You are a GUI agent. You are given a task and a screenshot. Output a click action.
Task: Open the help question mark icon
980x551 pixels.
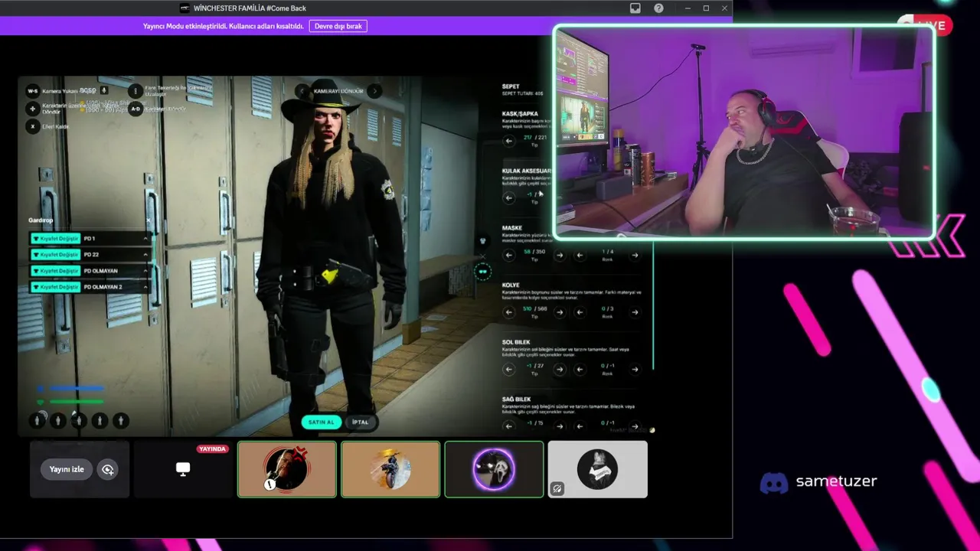(x=658, y=8)
